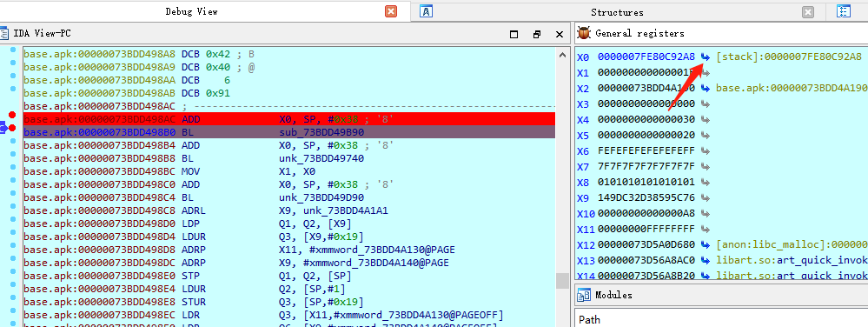Toggle breakpoint on BL sub_73BDD49B90 line
Image resolution: width=868 pixels, height=327 pixels.
tap(12, 129)
